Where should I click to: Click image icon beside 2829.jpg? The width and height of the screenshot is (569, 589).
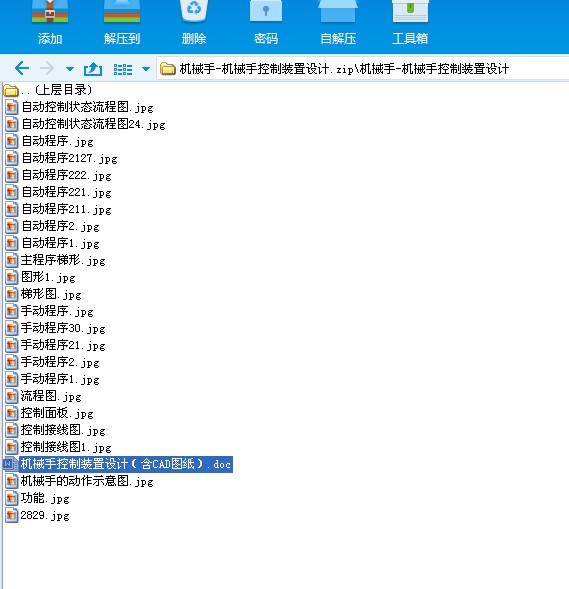[x=12, y=515]
